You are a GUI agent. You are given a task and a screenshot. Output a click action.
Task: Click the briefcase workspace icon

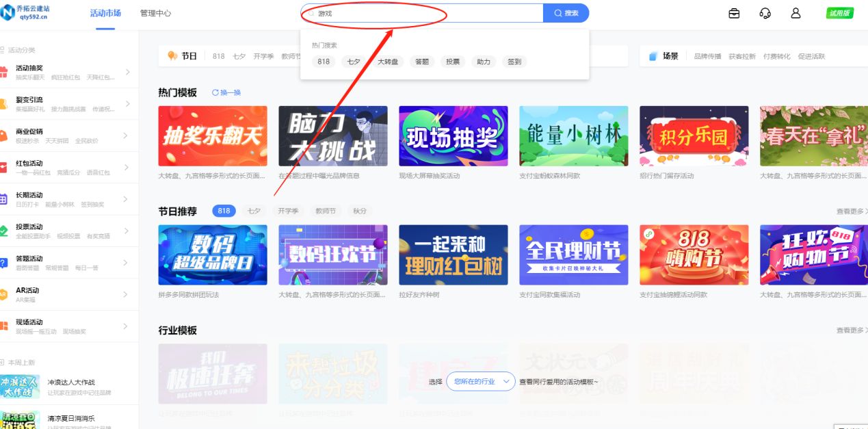pos(733,12)
